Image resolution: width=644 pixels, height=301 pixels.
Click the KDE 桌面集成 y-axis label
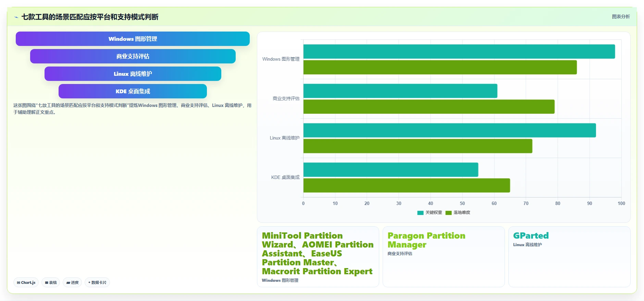(x=285, y=178)
